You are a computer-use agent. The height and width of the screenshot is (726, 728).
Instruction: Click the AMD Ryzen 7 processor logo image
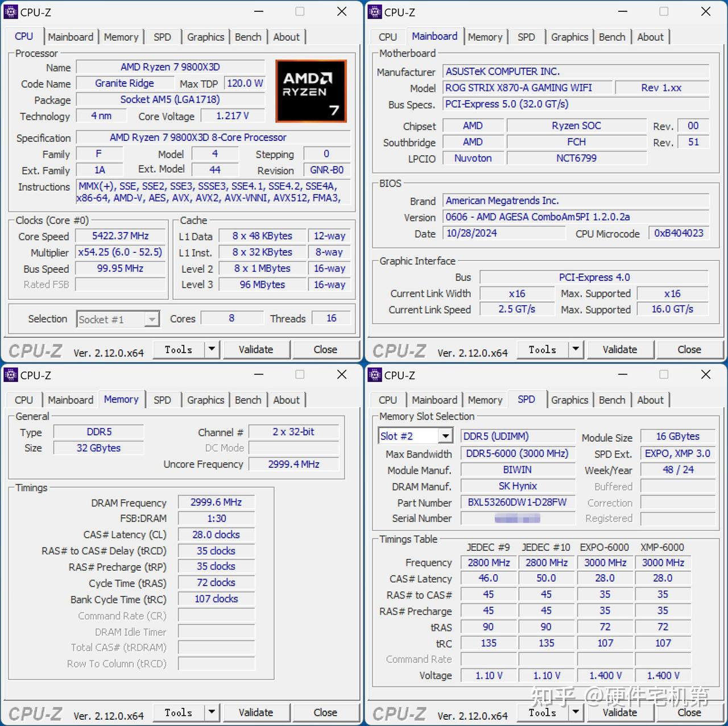click(311, 91)
